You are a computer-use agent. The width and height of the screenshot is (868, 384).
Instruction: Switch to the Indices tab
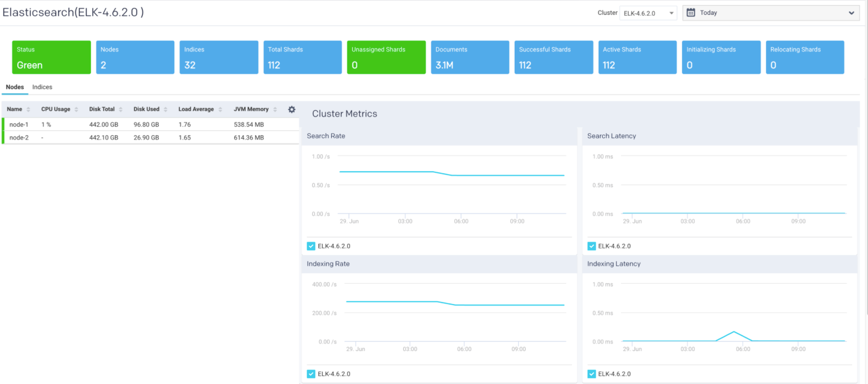[42, 87]
